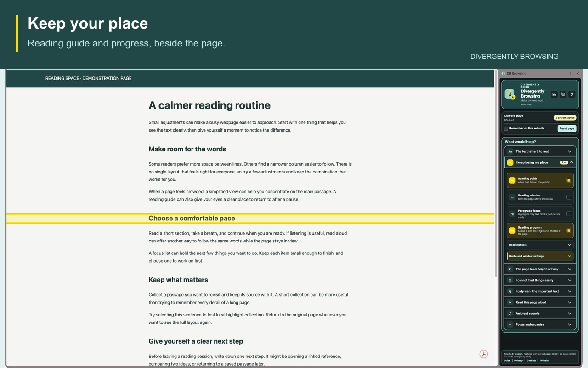Click the Reset page button
Screen dimensions: 588x368
pyautogui.click(x=567, y=128)
